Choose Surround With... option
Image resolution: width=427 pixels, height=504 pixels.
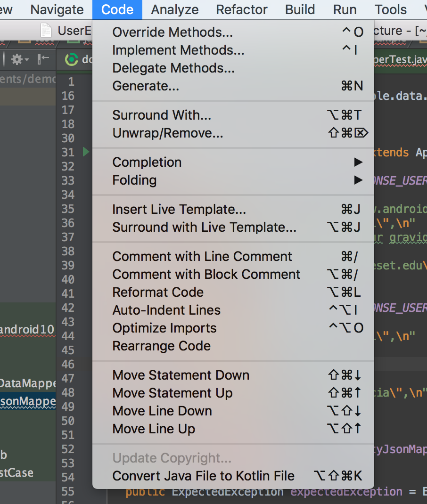click(x=162, y=115)
